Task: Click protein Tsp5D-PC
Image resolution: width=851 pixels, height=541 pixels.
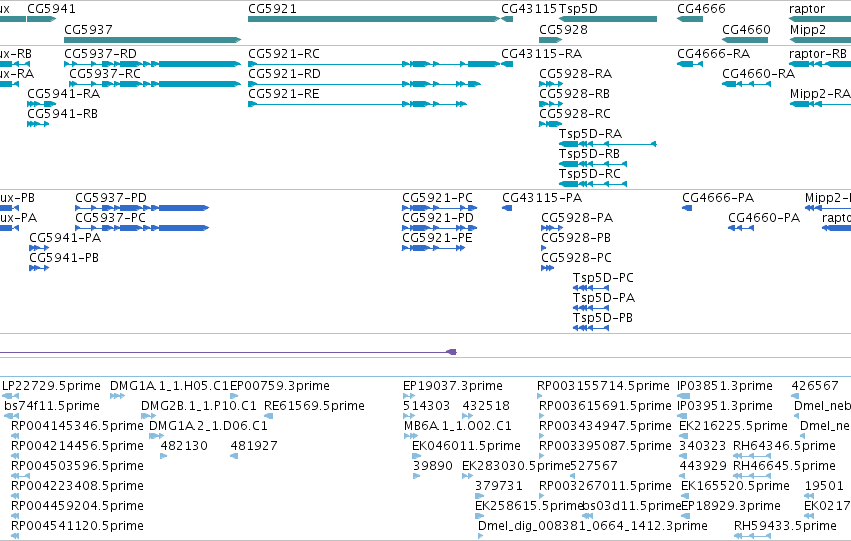Action: click(591, 288)
